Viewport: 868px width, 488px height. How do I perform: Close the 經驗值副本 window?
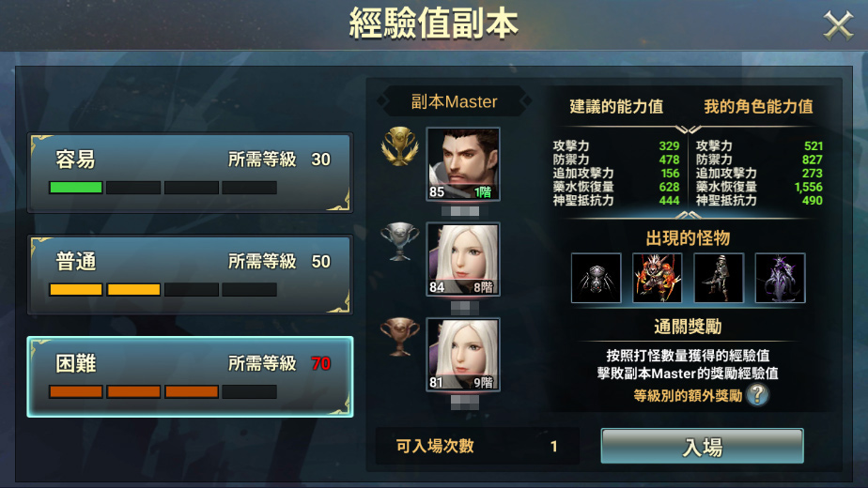pos(838,25)
